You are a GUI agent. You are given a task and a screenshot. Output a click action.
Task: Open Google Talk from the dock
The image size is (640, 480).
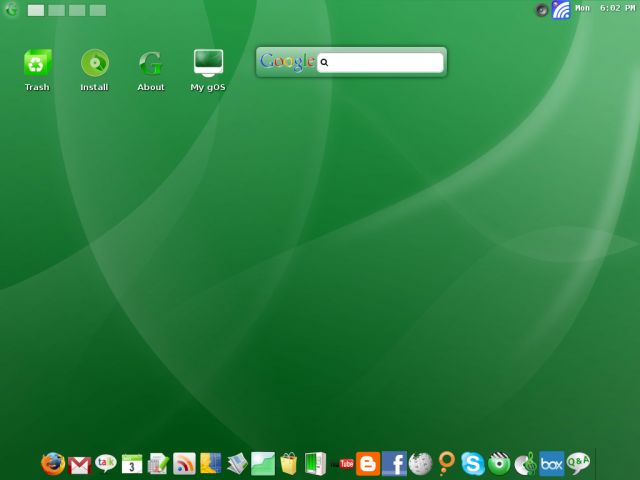click(x=106, y=463)
